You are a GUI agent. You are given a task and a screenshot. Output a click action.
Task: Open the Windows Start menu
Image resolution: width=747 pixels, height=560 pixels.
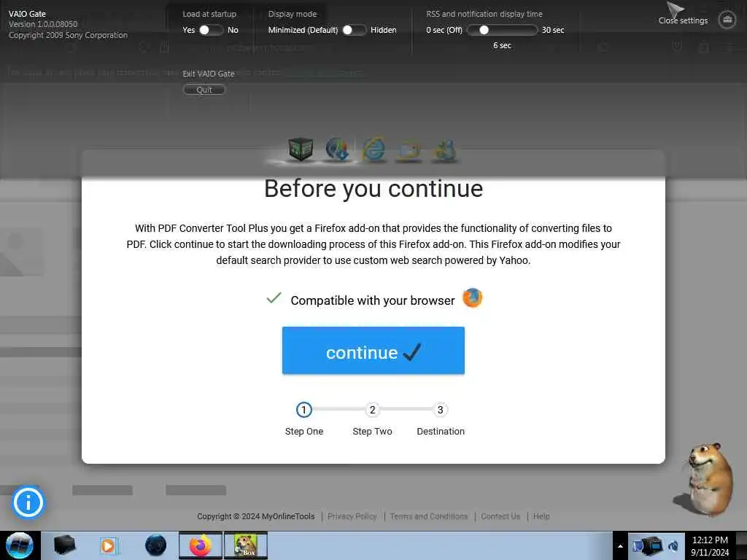coord(20,545)
